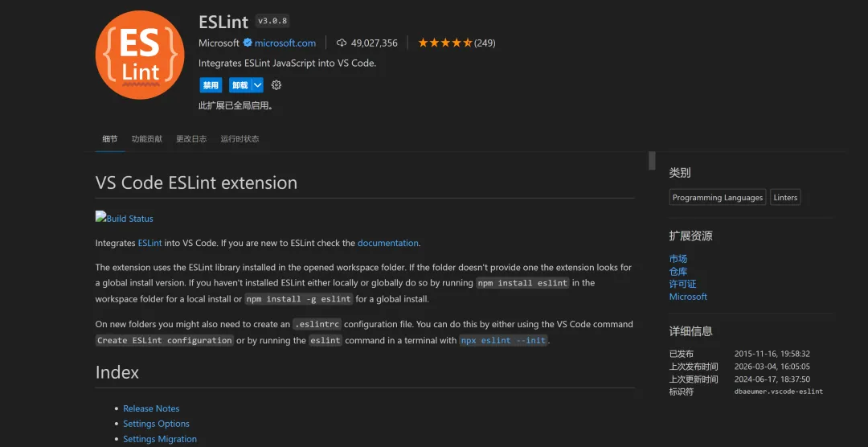This screenshot has width=868, height=447.
Task: Open the Settings Migration index link
Action: [160, 439]
